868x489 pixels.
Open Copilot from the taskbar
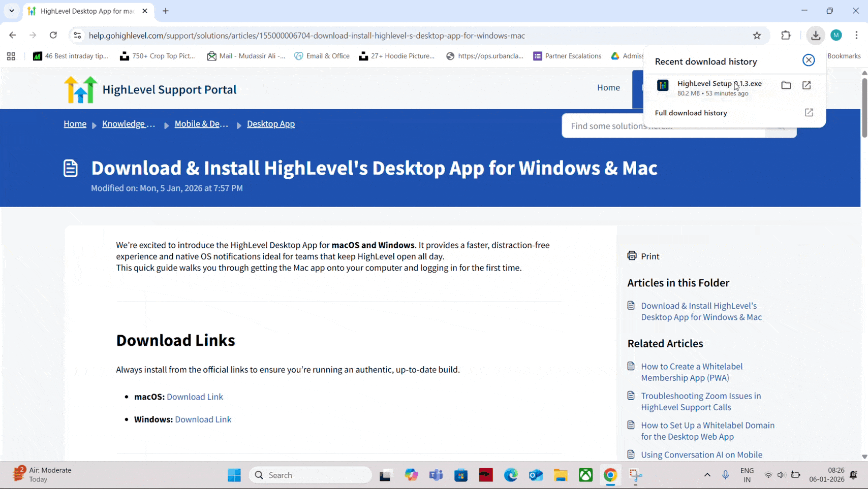pyautogui.click(x=411, y=475)
